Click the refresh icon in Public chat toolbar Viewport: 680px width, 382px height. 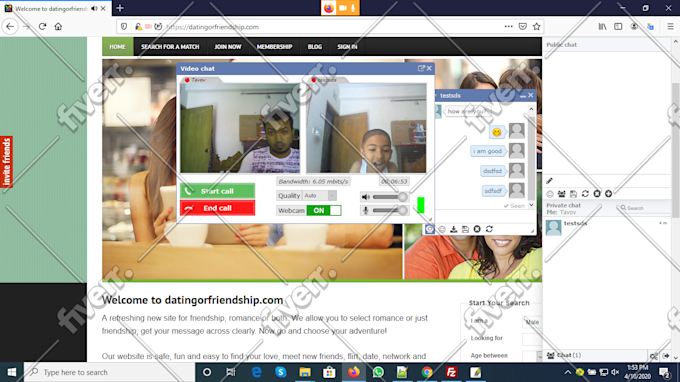[585, 194]
